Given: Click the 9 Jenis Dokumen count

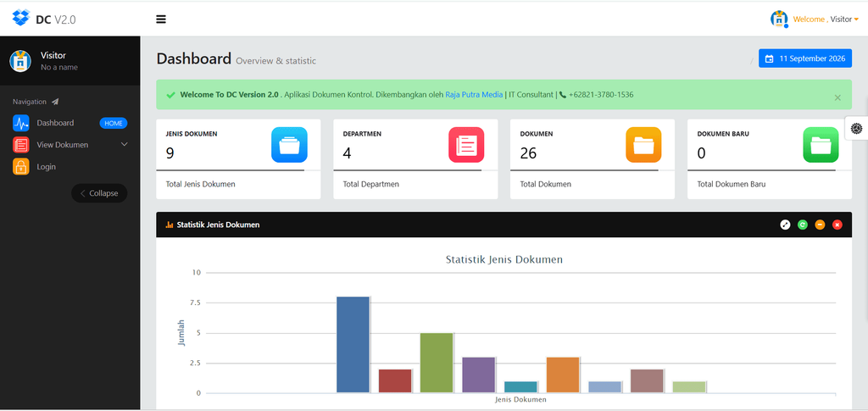Looking at the screenshot, I should [x=170, y=153].
